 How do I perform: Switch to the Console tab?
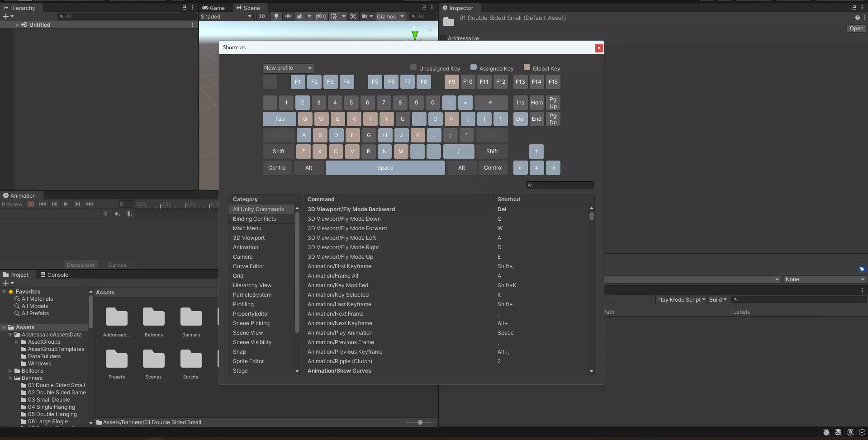[54, 274]
